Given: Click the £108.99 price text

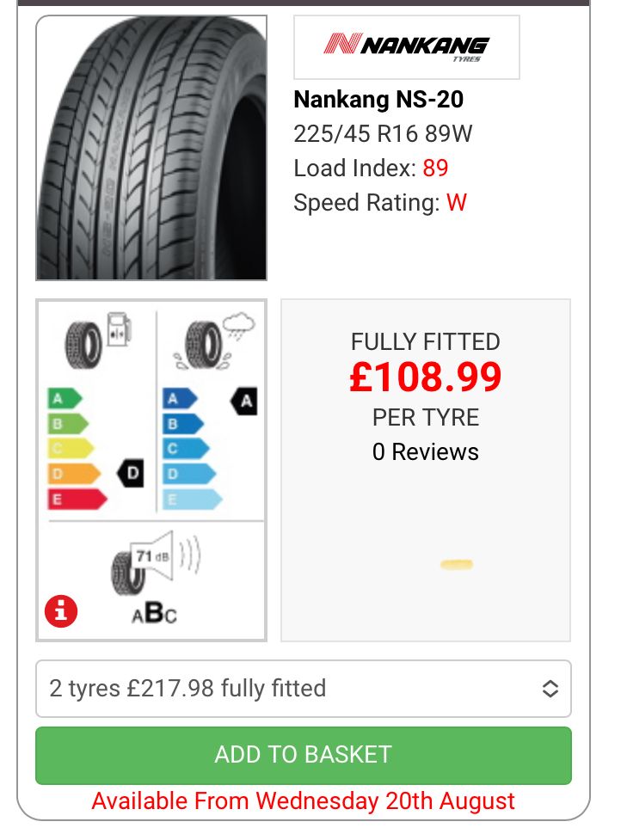Looking at the screenshot, I should [425, 378].
